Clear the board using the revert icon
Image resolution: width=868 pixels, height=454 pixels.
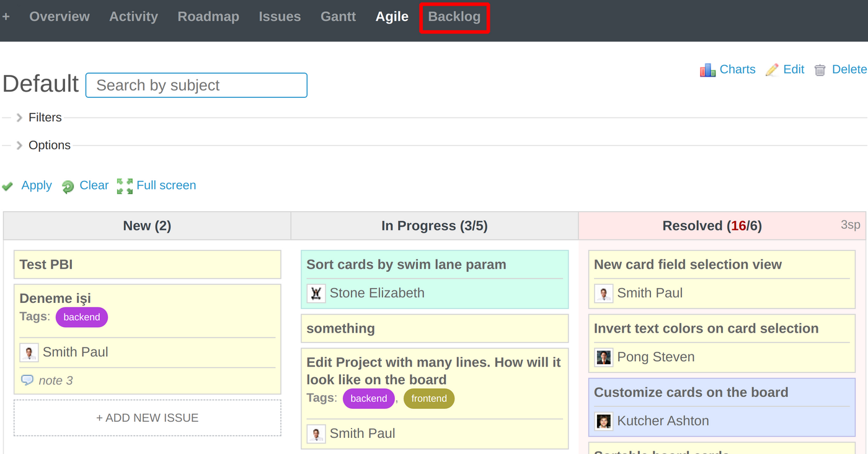68,186
